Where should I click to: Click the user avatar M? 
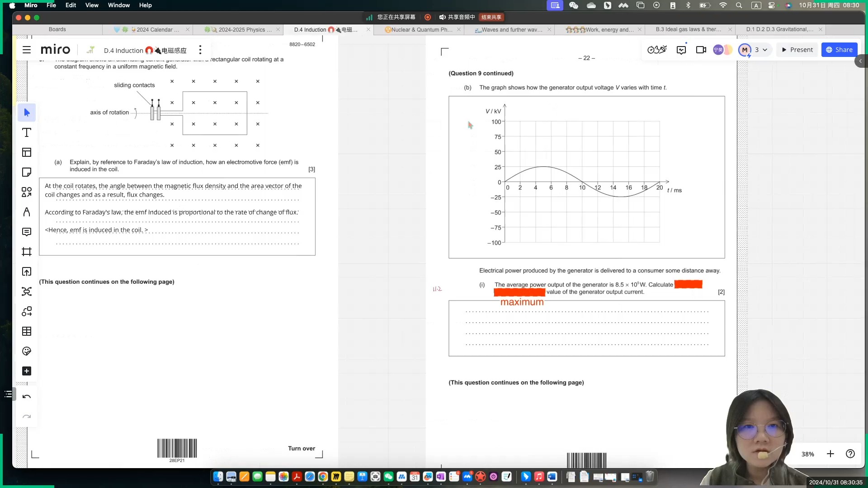pos(745,50)
